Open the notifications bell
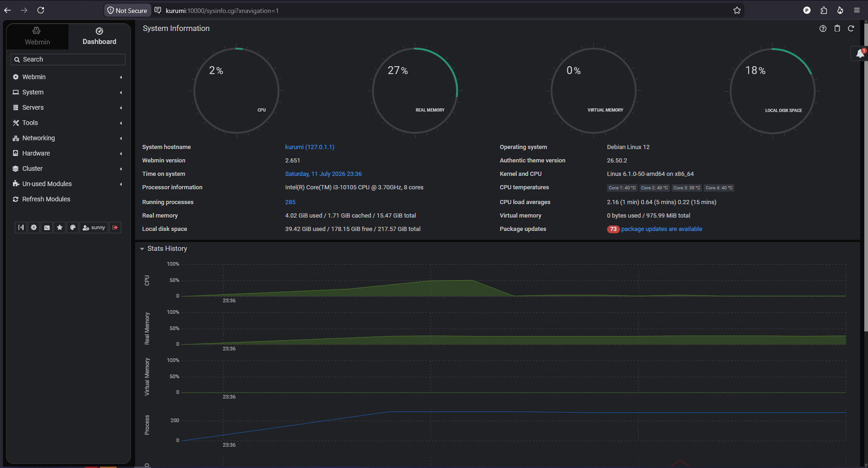Viewport: 868px width, 468px height. click(860, 54)
